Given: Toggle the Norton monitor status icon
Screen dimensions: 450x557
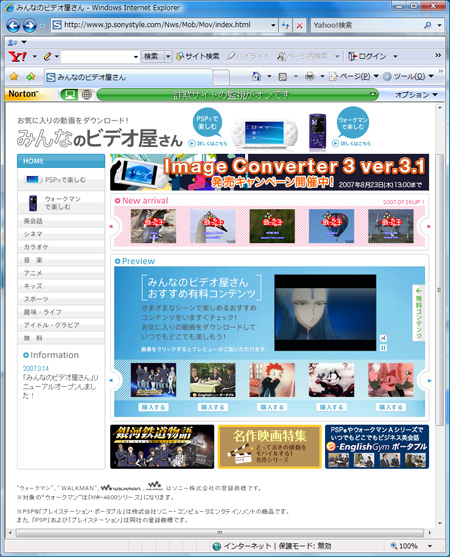Looking at the screenshot, I should 70,94.
